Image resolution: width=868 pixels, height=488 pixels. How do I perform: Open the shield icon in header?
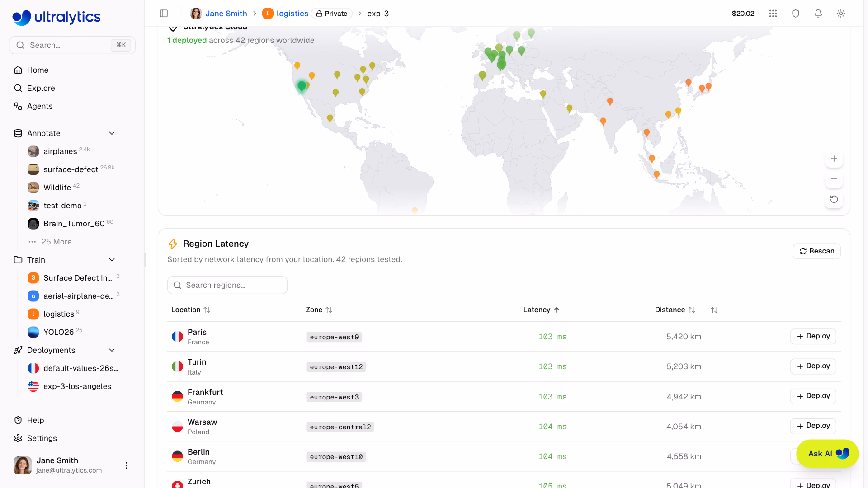pyautogui.click(x=796, y=14)
